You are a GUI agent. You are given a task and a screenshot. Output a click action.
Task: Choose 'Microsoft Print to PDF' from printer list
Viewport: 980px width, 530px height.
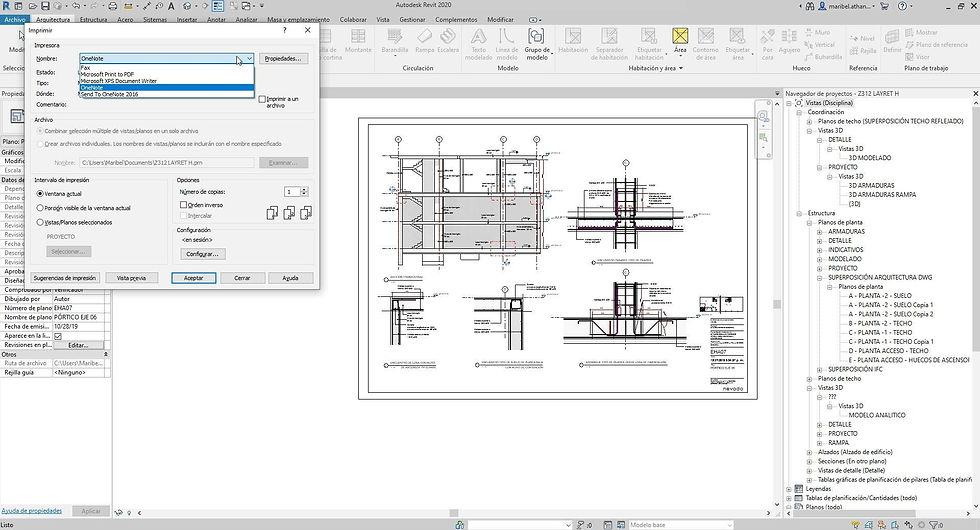click(x=167, y=74)
